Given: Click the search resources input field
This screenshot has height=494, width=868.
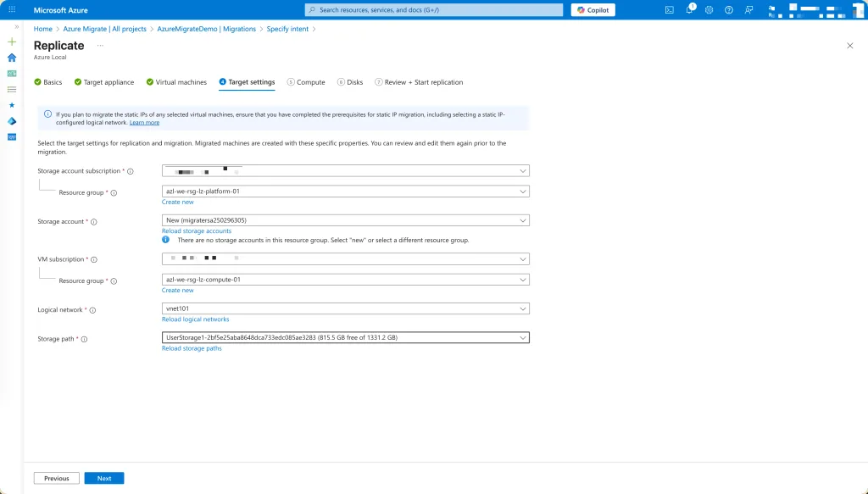Looking at the screenshot, I should pos(433,10).
